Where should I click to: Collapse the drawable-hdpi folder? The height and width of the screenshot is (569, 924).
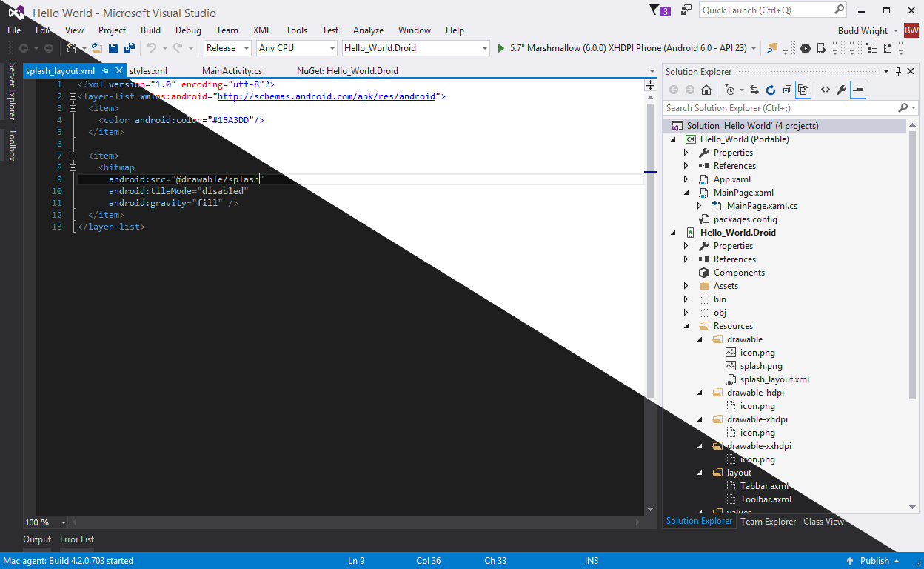[700, 393]
